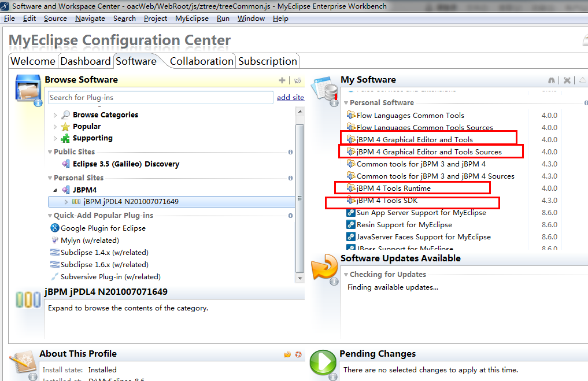Click orange icon in About This Profile header

(287, 354)
